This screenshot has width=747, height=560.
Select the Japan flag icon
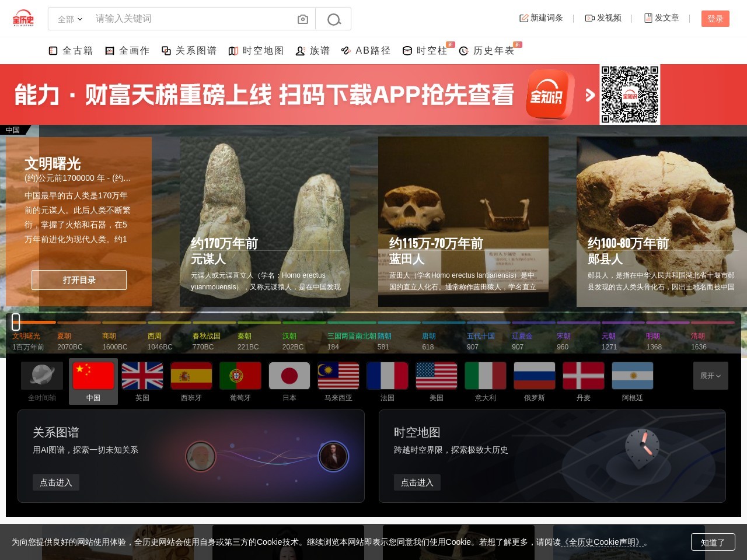[289, 376]
